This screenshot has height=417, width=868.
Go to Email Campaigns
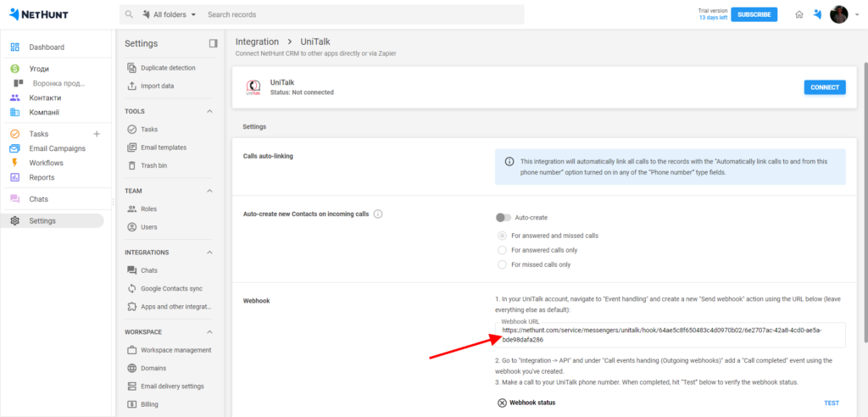57,148
